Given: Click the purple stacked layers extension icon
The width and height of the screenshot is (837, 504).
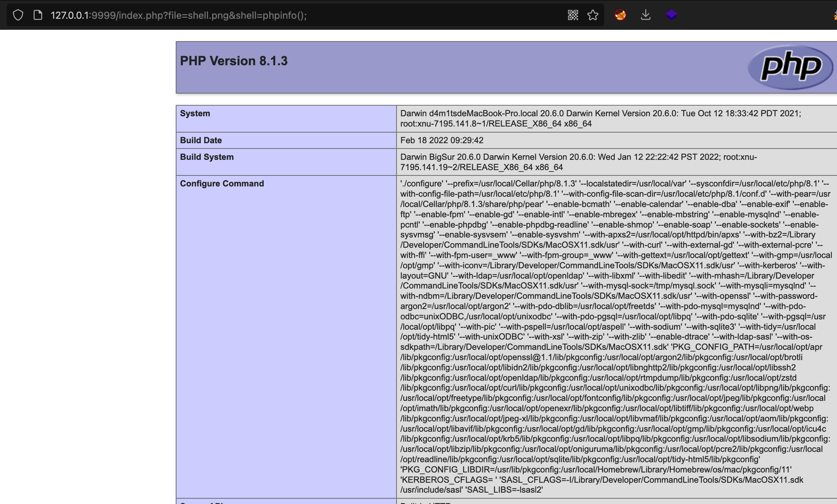Looking at the screenshot, I should [672, 15].
